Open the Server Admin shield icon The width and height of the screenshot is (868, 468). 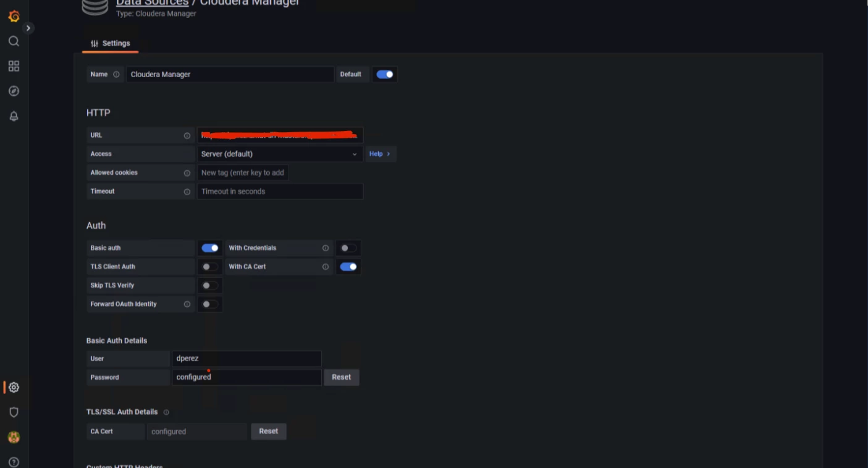pos(14,412)
